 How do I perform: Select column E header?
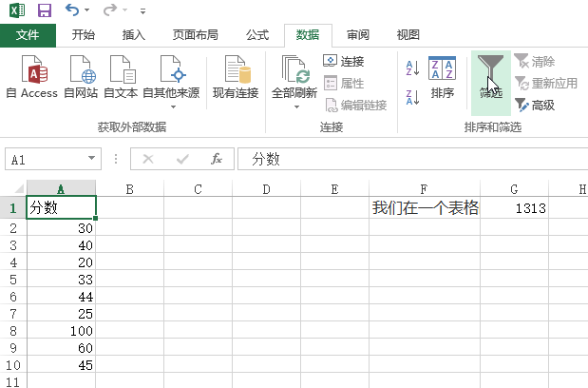tap(334, 188)
